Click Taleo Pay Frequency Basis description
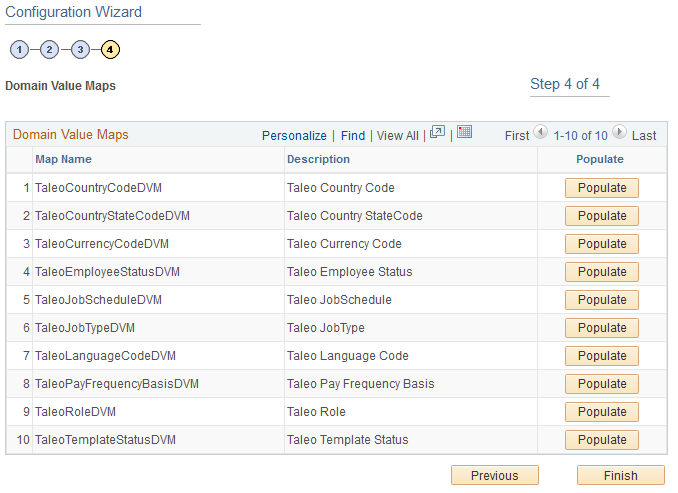Screen dimensions: 678x493 (x=361, y=384)
